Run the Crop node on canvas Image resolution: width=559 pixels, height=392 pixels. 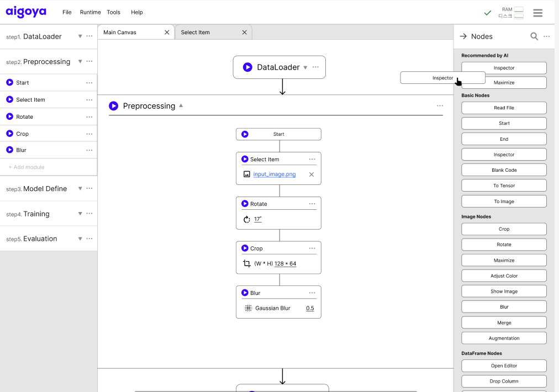[245, 248]
